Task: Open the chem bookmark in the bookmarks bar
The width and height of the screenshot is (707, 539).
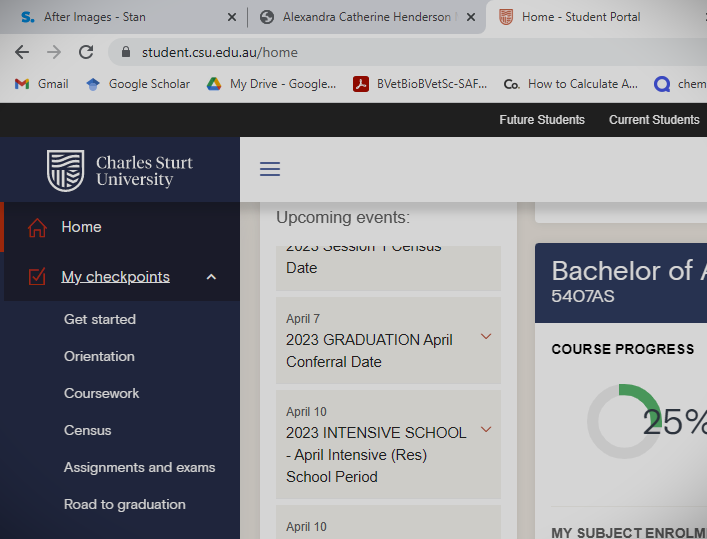Action: [680, 84]
